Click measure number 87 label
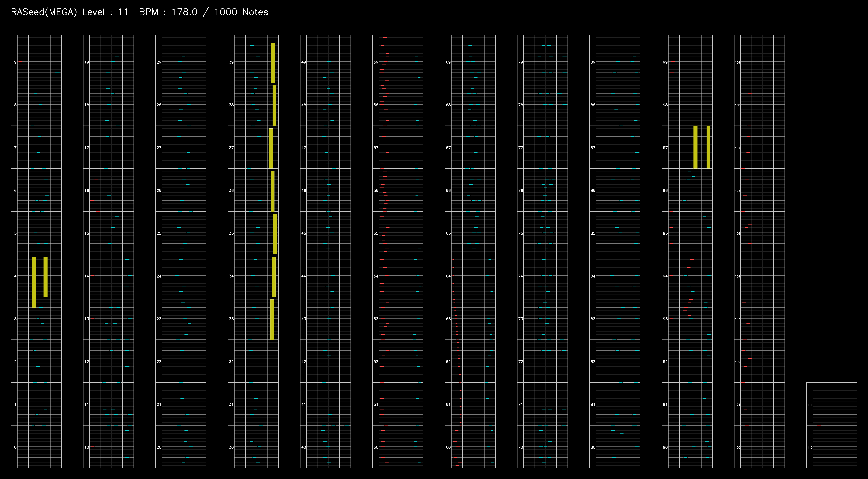 point(593,148)
